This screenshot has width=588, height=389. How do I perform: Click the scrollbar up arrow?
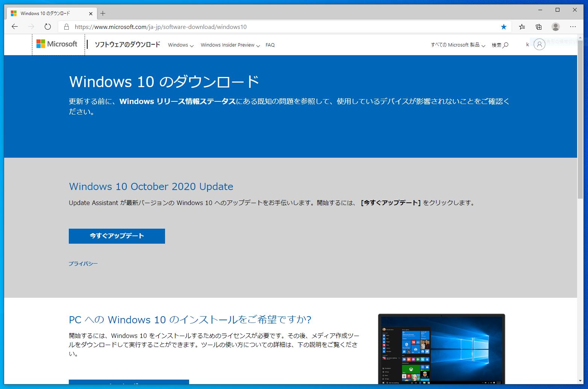point(580,38)
